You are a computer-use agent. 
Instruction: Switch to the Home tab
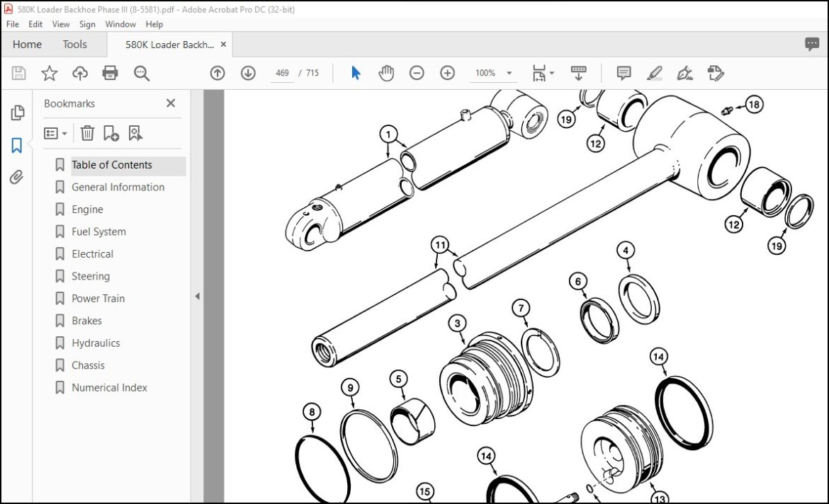(27, 45)
